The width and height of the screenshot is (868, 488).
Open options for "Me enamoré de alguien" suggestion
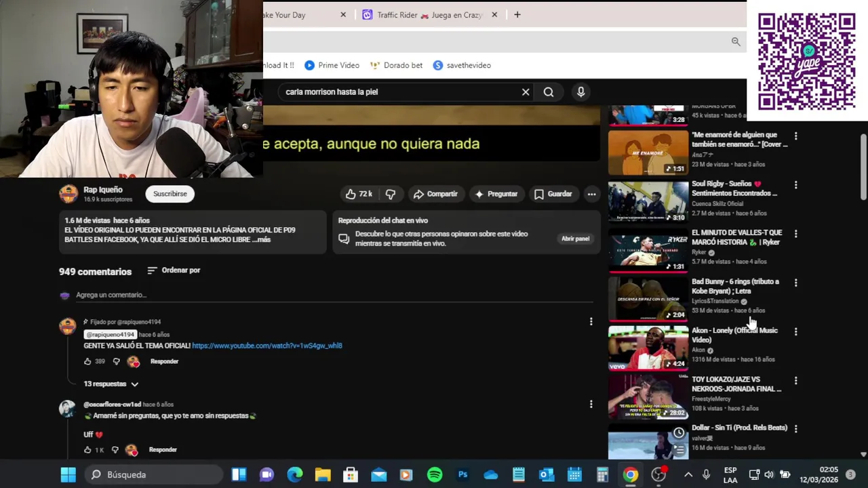pos(795,136)
